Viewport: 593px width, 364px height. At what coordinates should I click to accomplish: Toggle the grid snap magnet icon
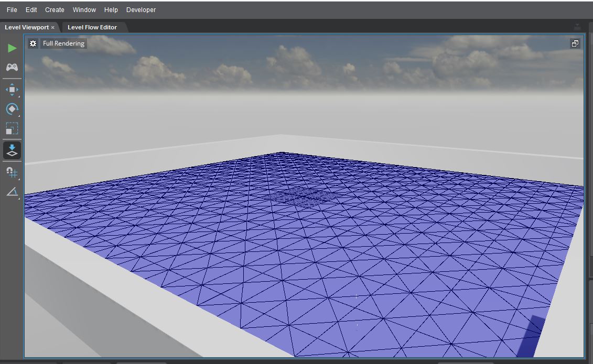coord(12,172)
